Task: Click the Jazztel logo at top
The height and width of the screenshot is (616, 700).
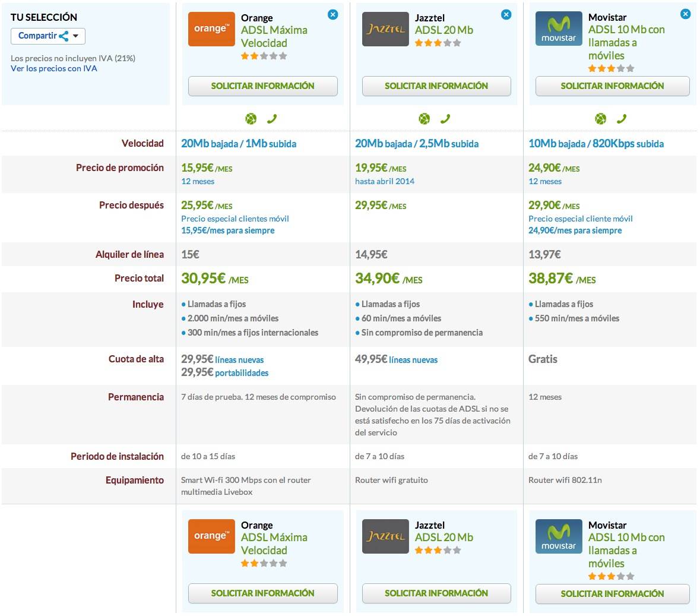Action: (385, 29)
